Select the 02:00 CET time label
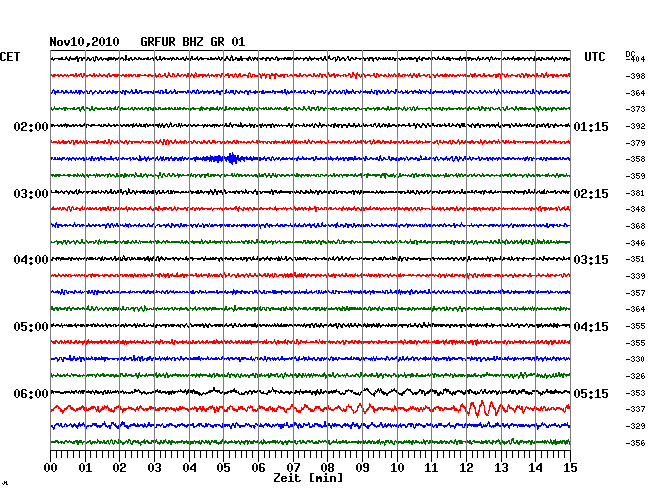Screen dimensions: 650x494 tap(31, 126)
